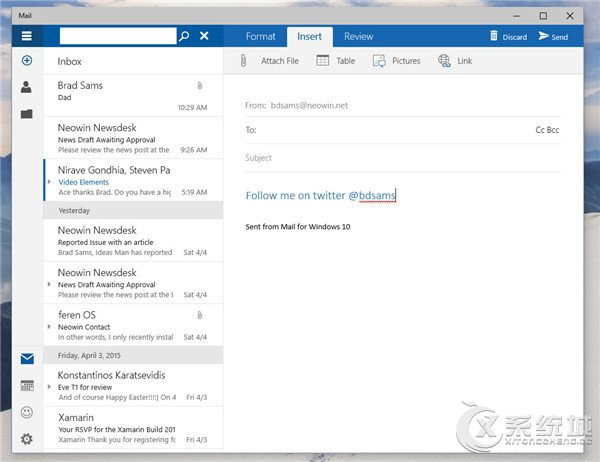Click attachment icon on feren OS email
This screenshot has width=600, height=462.
pyautogui.click(x=199, y=315)
